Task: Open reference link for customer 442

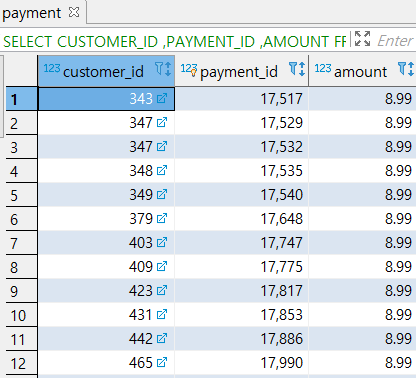Action: pyautogui.click(x=162, y=338)
